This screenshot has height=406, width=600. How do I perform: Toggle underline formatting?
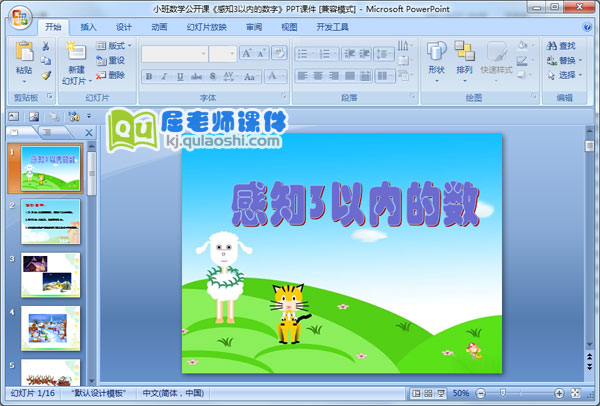coord(180,77)
